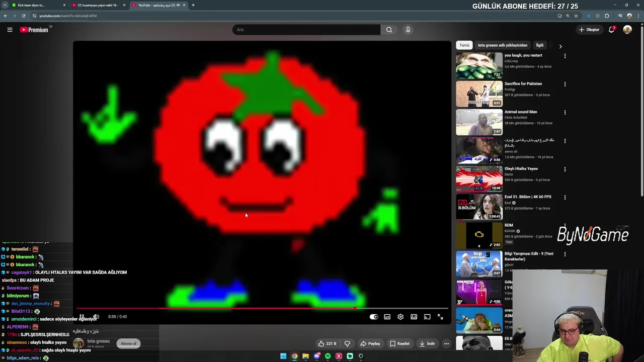Go to YouTube Premium home logo
The width and height of the screenshot is (644, 362).
[34, 30]
